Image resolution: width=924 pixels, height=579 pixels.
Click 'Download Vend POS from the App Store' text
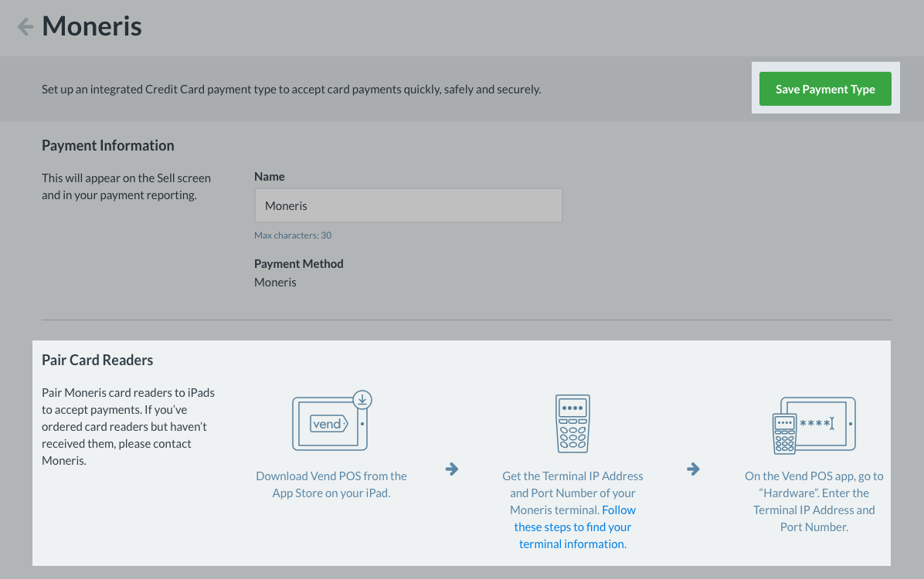331,484
